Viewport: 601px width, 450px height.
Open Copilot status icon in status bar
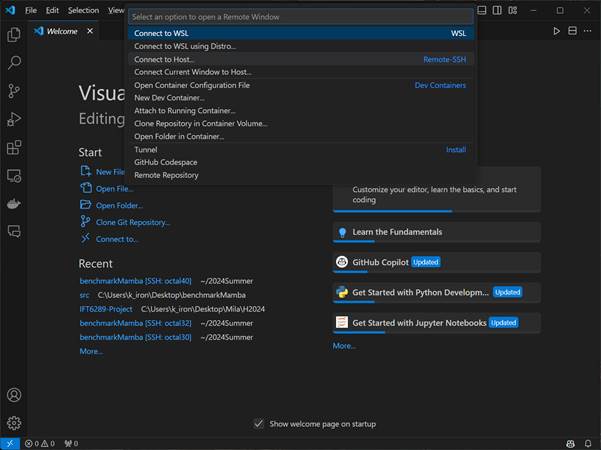[x=570, y=443]
